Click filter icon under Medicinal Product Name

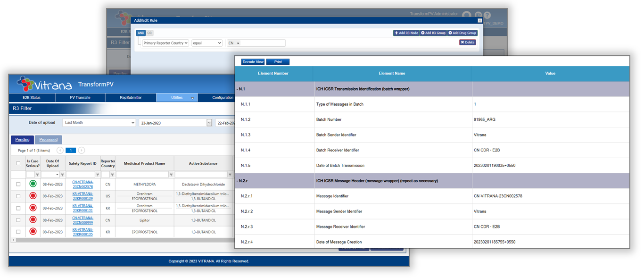click(x=171, y=175)
